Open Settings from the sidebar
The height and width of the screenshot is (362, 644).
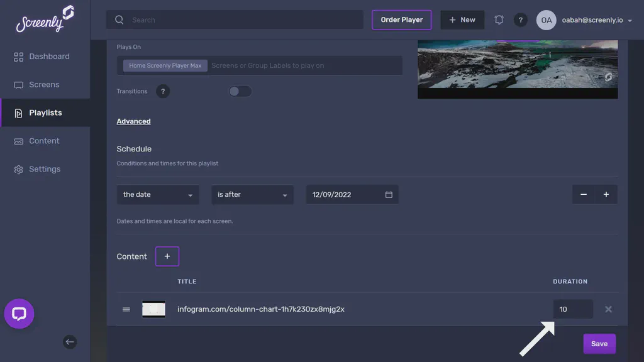pos(45,168)
